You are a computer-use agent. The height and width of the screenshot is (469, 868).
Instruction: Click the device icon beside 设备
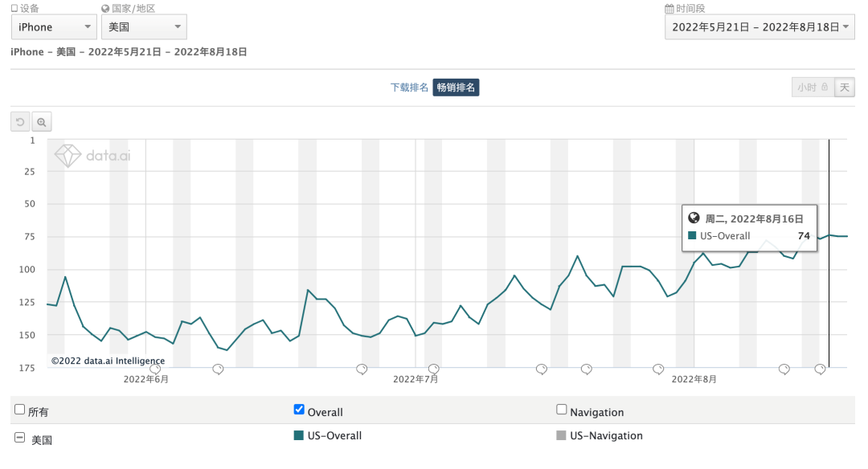click(14, 8)
